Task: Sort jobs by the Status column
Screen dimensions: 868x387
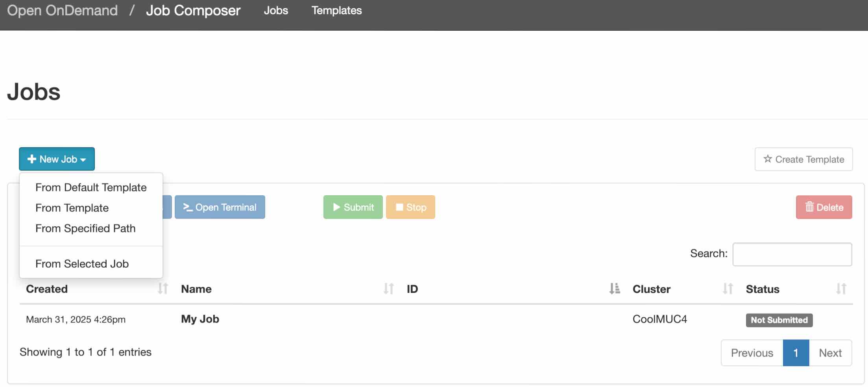Action: (x=762, y=289)
